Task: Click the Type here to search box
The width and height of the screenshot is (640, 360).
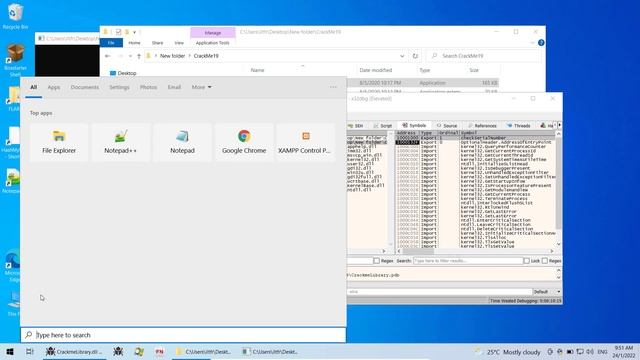Action: coord(183,335)
